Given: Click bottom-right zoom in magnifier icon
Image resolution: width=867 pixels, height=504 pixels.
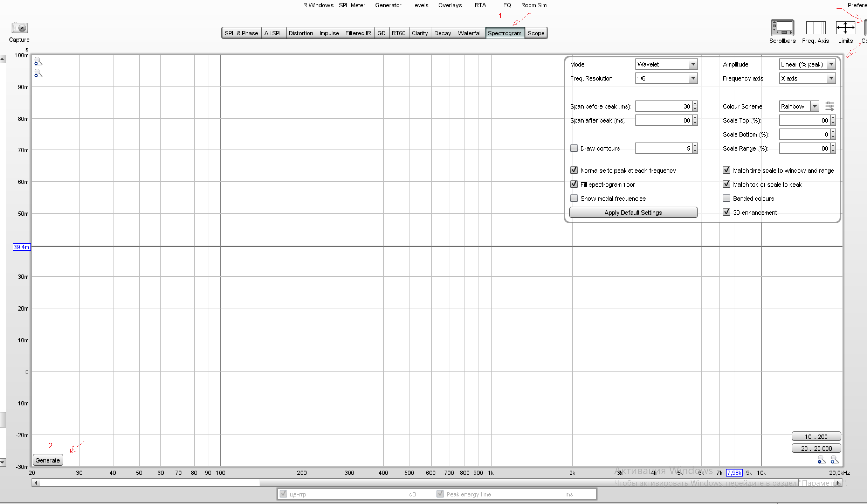Looking at the screenshot, I should tap(834, 459).
